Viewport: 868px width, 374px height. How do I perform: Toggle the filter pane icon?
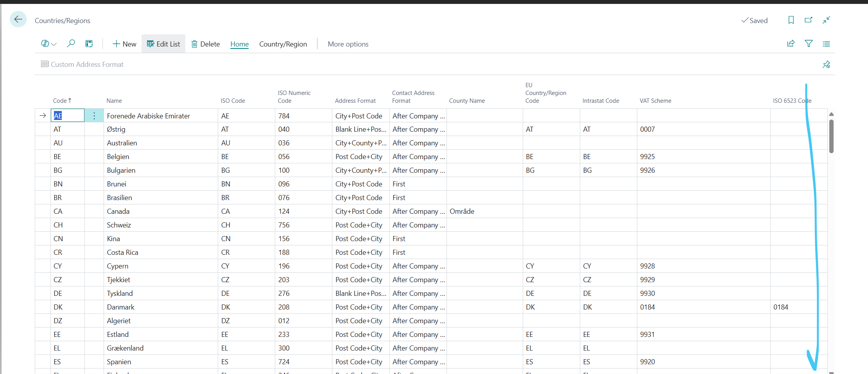coord(809,44)
